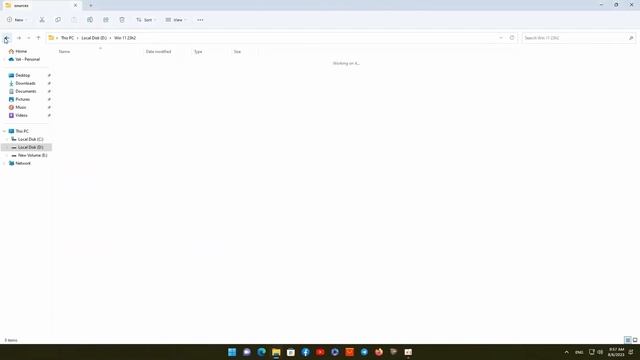
Task: Open address bar history dropdown
Action: 501,38
